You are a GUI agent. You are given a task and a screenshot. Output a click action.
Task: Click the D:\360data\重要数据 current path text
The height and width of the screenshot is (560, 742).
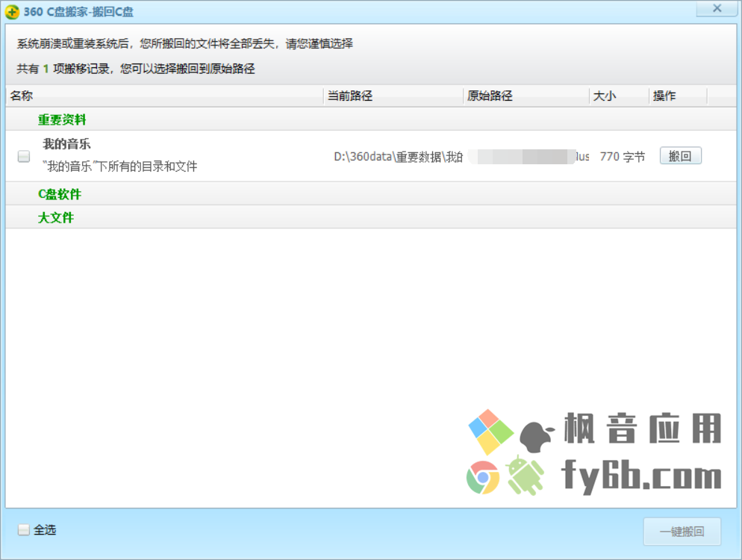point(399,157)
